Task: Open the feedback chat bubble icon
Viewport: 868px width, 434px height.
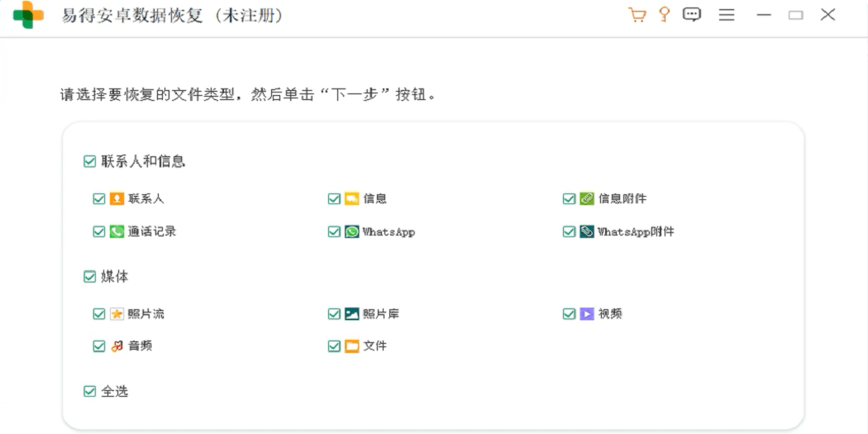Action: coord(691,14)
